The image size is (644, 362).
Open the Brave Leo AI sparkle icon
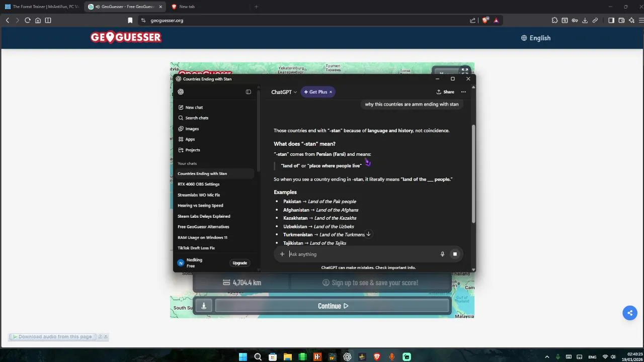(x=631, y=20)
